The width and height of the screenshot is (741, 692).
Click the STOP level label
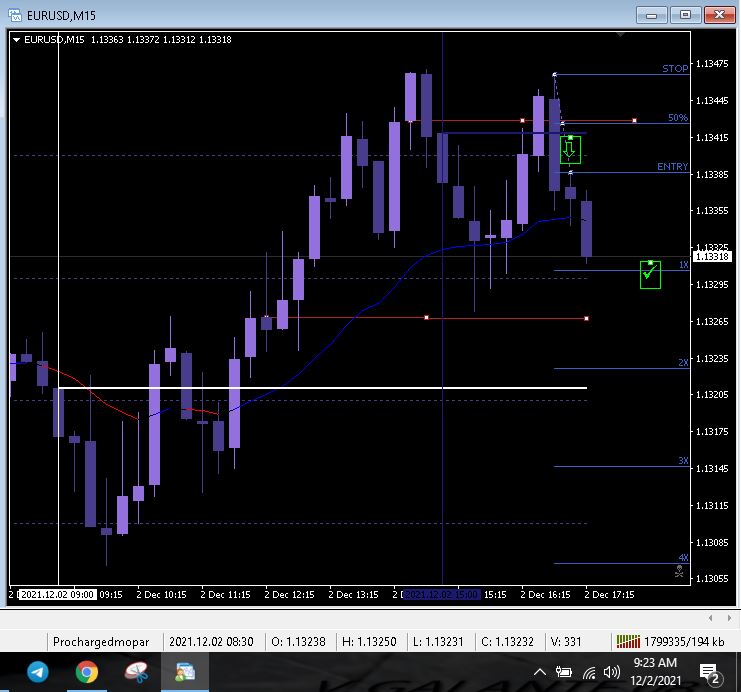point(675,69)
